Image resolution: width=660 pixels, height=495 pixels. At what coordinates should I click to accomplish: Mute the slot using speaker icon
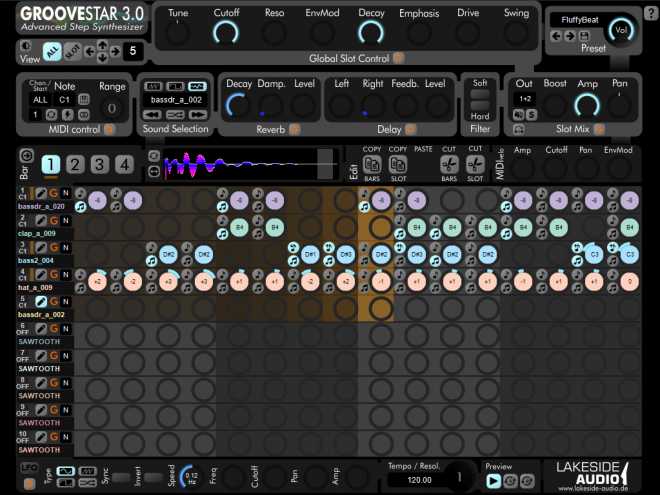(x=518, y=114)
